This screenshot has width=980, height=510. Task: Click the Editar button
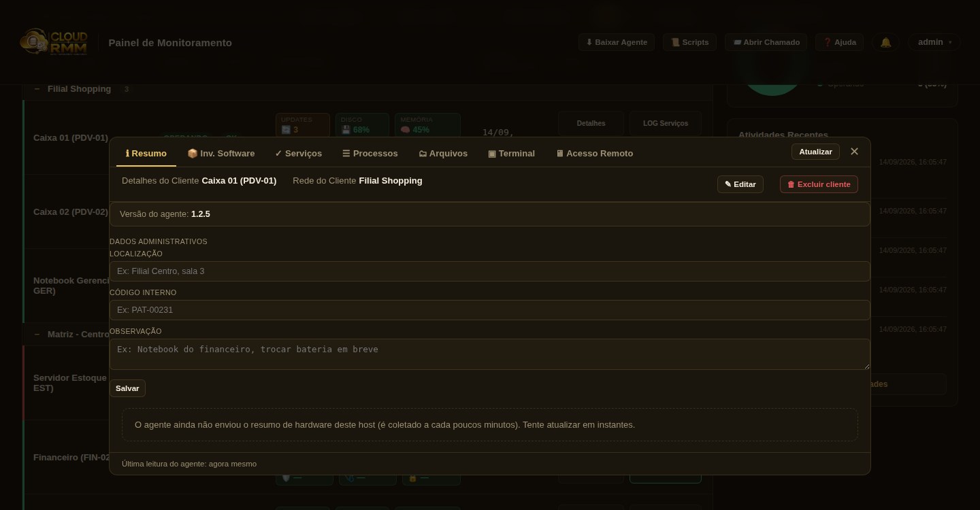click(x=740, y=184)
